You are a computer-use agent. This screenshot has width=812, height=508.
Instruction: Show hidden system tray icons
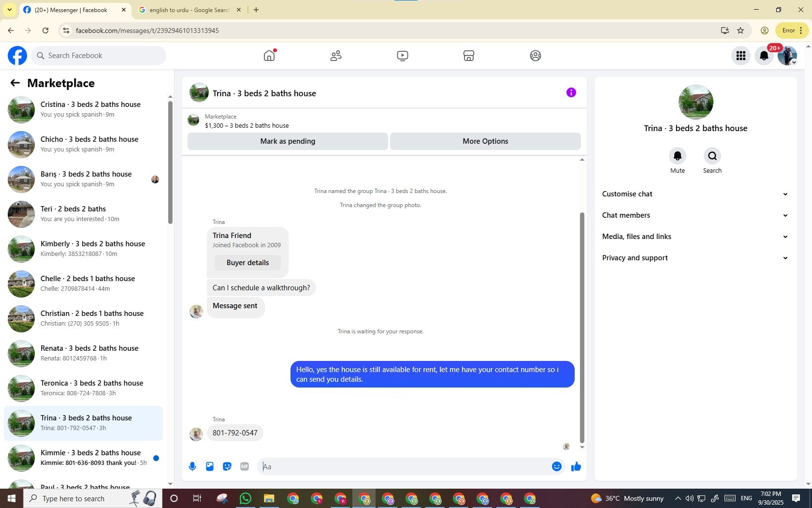(678, 498)
